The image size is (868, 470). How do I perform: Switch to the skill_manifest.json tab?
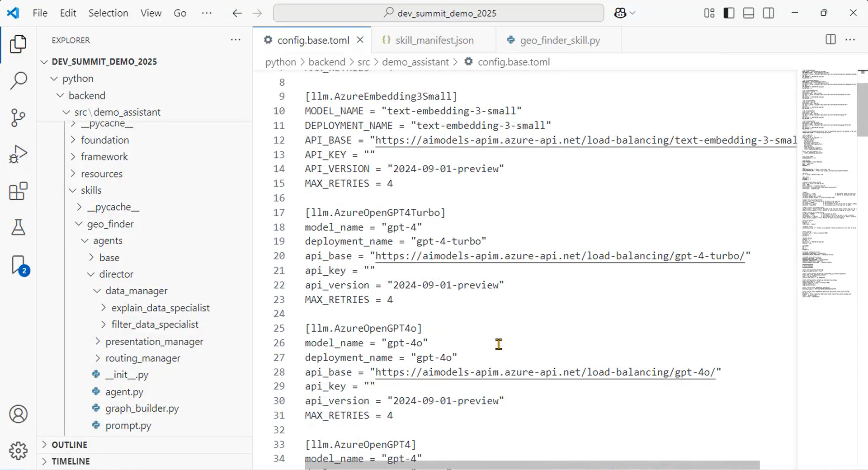pyautogui.click(x=433, y=40)
